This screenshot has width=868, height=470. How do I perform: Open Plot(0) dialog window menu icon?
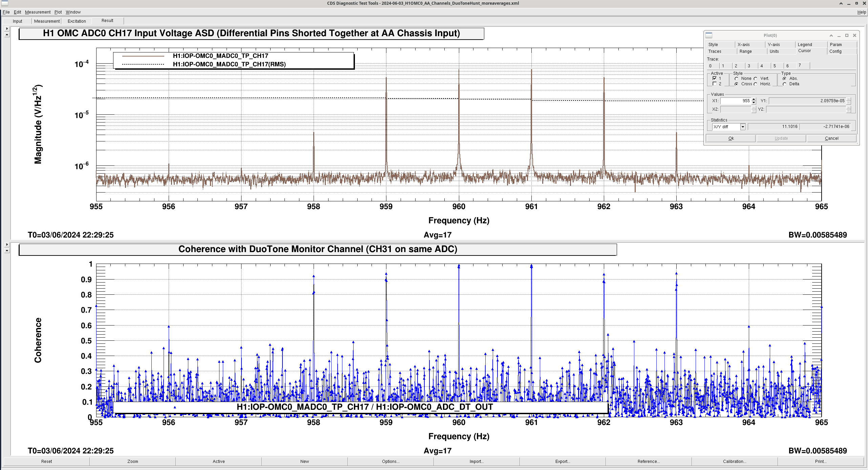709,35
